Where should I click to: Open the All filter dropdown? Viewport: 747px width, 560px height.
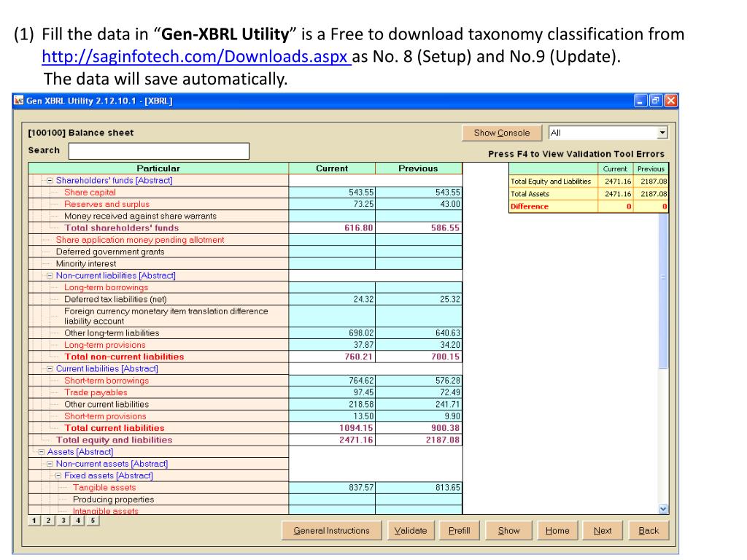(x=662, y=133)
